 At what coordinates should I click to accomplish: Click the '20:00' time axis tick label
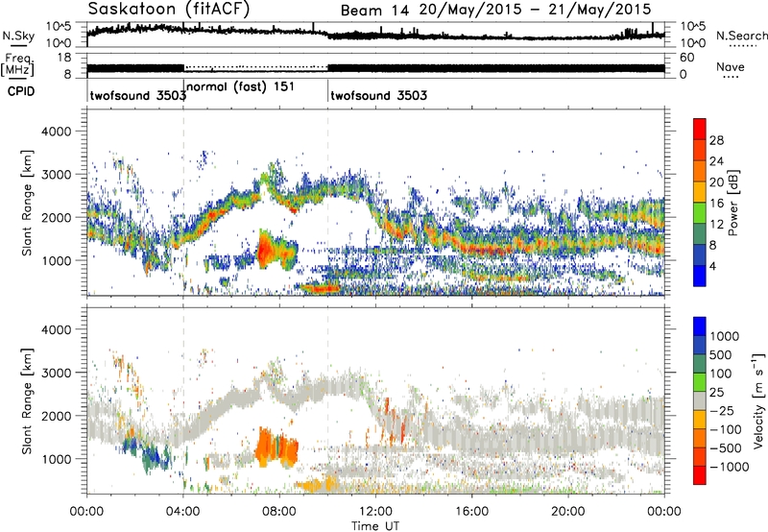coord(568,512)
